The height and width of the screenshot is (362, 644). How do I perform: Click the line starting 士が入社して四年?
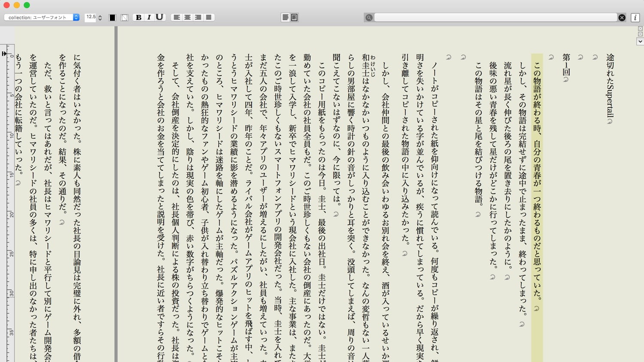click(x=249, y=208)
